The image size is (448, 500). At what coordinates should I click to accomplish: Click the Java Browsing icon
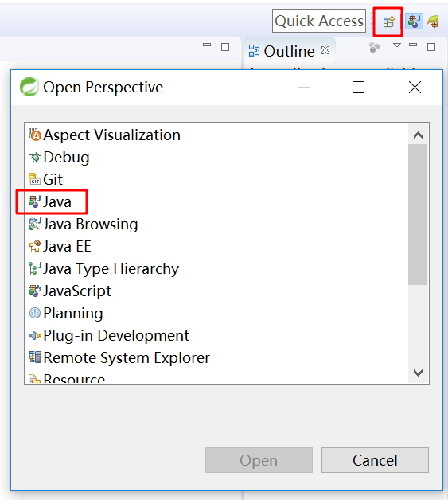[35, 224]
